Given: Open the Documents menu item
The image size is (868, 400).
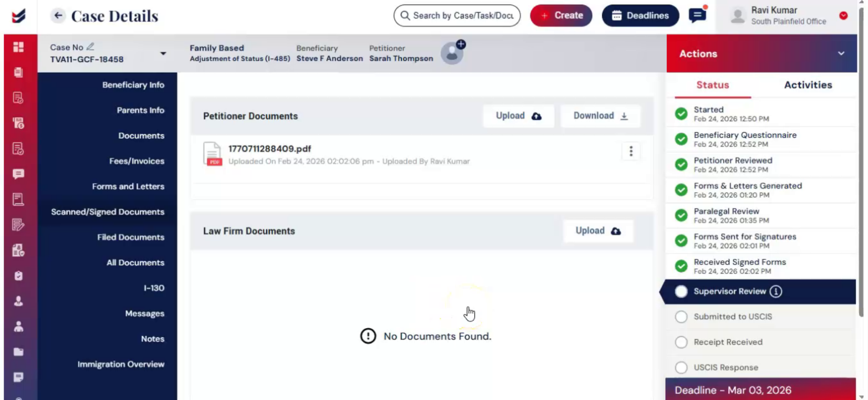Looking at the screenshot, I should coord(141,136).
